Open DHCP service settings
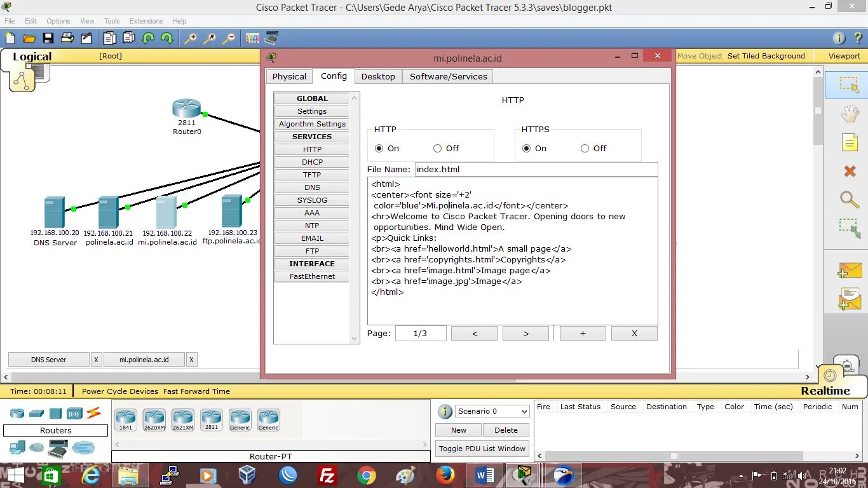Screen dimensions: 868x488 click(312, 162)
